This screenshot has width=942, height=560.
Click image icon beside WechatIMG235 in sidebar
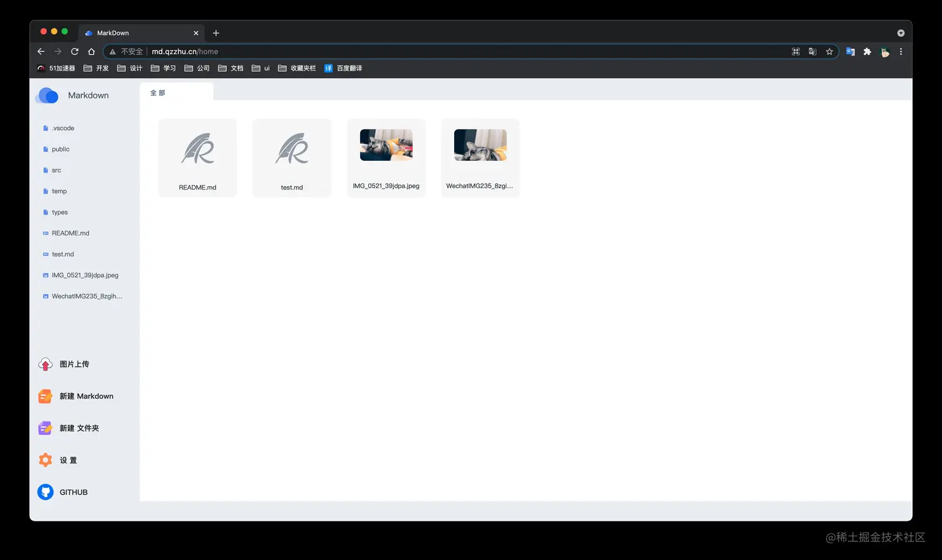click(x=45, y=297)
